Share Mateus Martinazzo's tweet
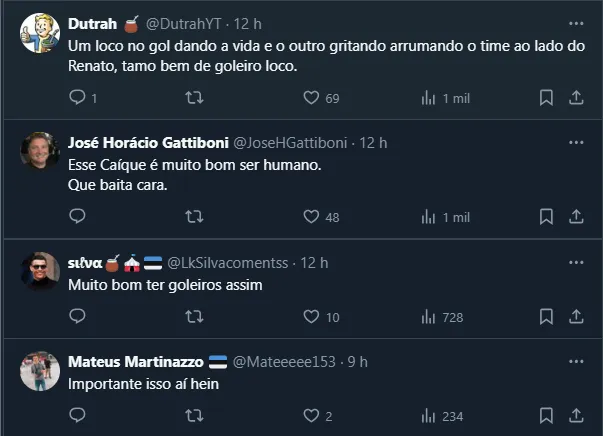 pyautogui.click(x=576, y=416)
